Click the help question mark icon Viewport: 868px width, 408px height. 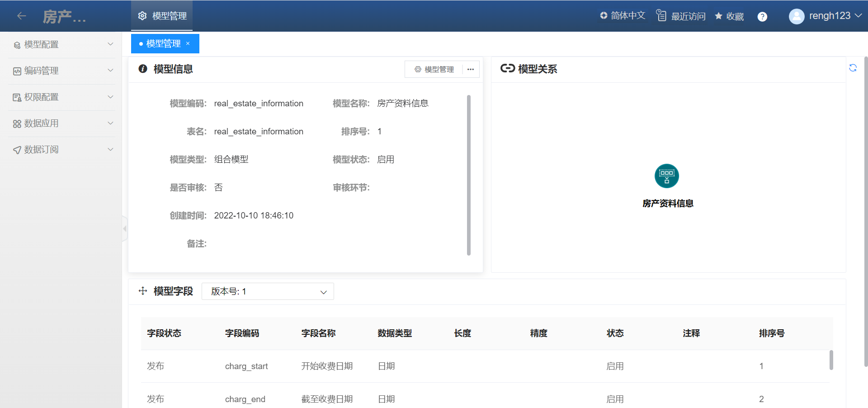point(762,17)
